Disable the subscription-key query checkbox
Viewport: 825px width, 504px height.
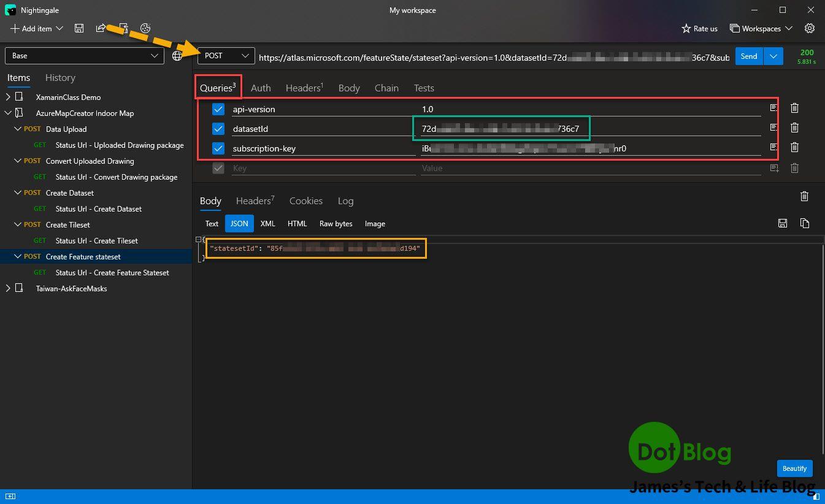click(218, 148)
